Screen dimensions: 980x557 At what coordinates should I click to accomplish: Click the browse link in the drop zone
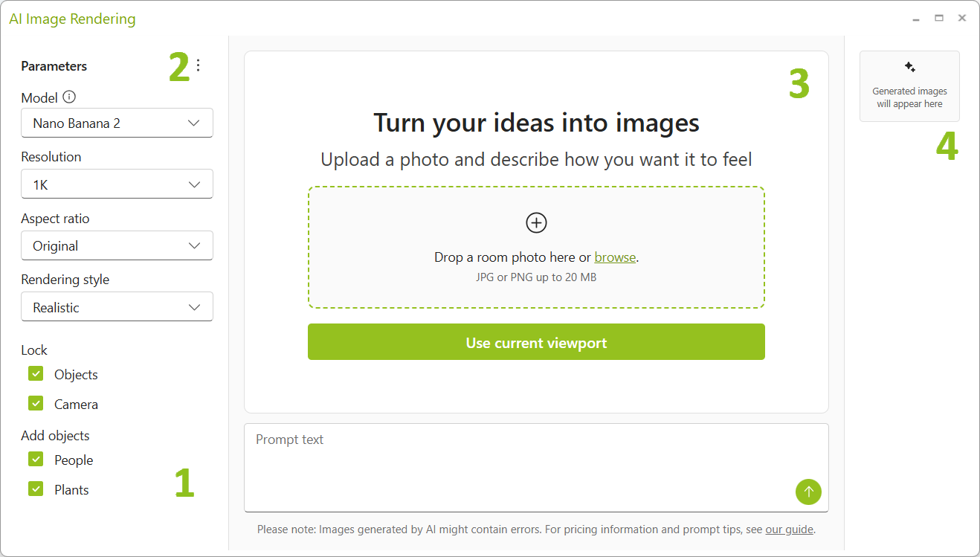pyautogui.click(x=615, y=257)
